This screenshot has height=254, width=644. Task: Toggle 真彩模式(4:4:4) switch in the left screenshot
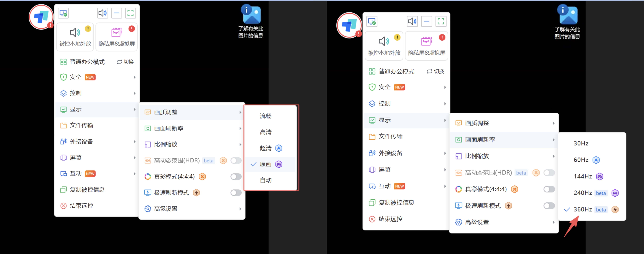tap(236, 177)
